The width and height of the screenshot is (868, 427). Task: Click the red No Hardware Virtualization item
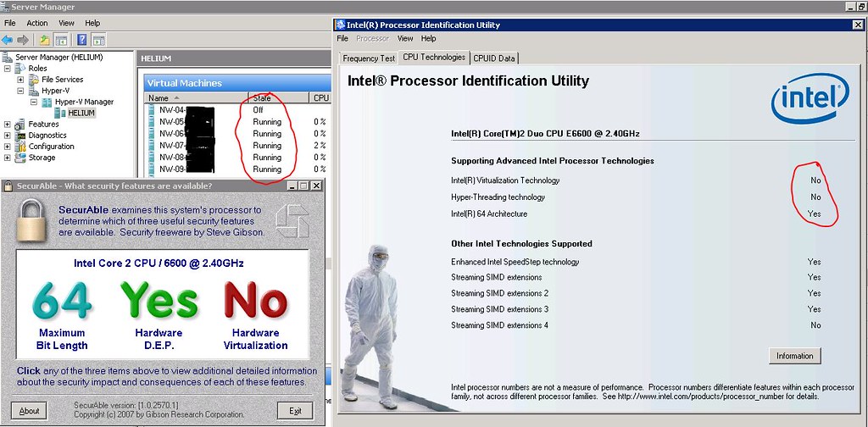(x=255, y=314)
